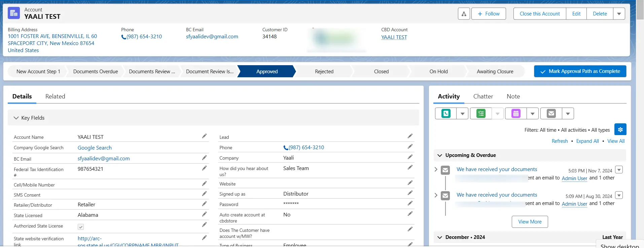
Task: Open the Email dropdown arrow
Action: 568,114
